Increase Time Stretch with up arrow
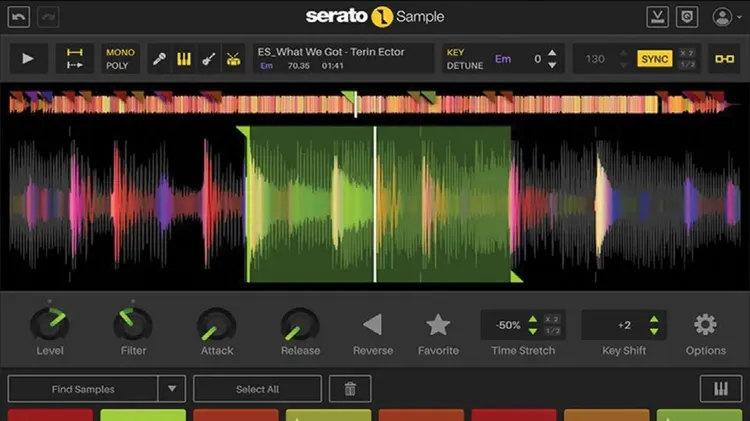750x421 pixels. (533, 319)
